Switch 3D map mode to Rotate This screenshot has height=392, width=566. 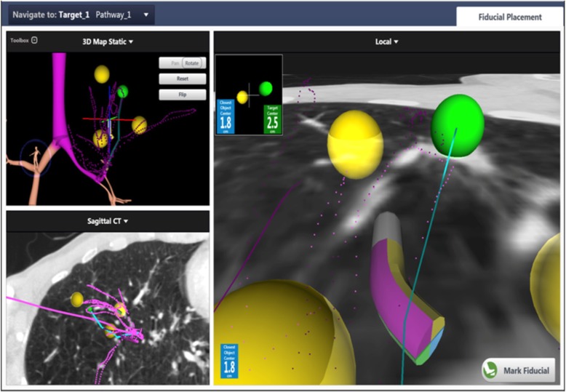[193, 63]
